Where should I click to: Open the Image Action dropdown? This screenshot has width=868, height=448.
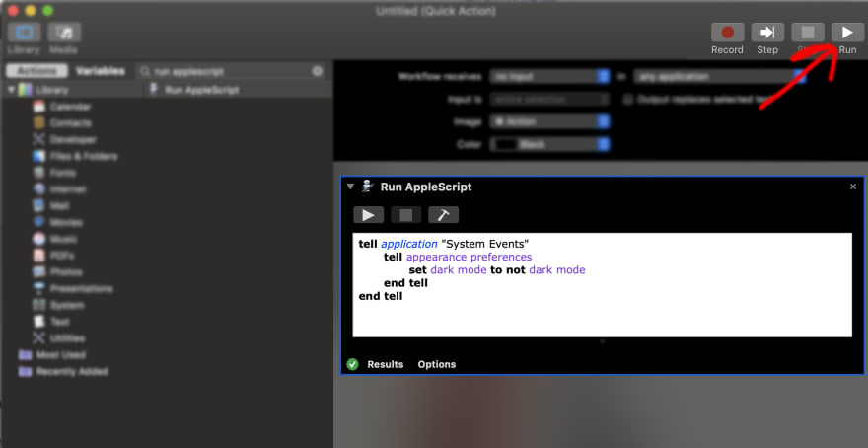click(549, 121)
